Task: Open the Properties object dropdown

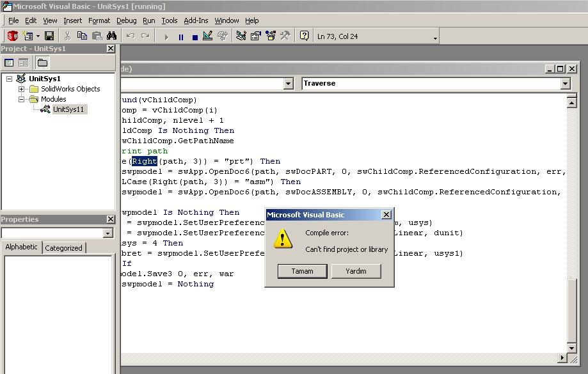Action: 107,233
